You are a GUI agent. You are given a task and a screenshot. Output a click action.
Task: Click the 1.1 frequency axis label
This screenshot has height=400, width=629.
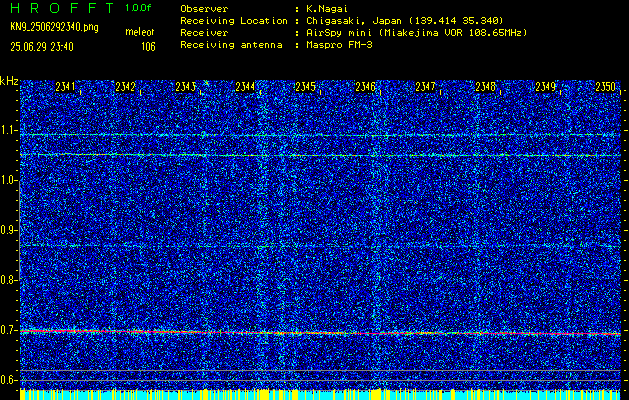[x=8, y=130]
